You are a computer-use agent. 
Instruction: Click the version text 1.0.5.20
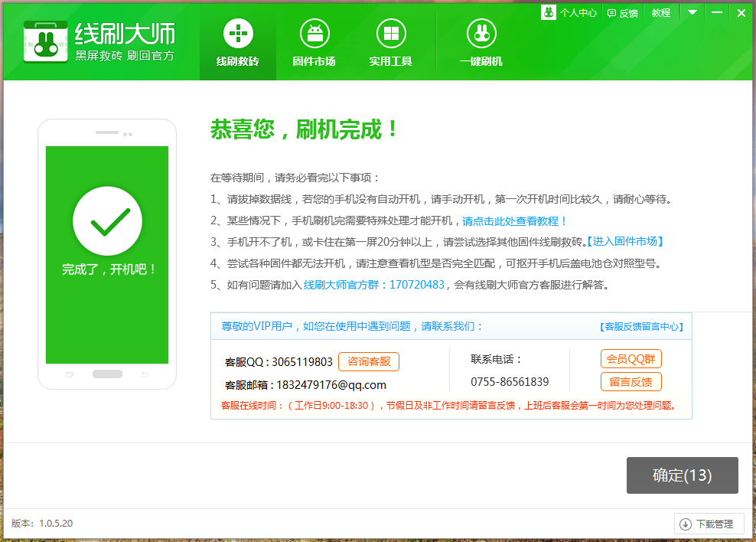point(56,523)
